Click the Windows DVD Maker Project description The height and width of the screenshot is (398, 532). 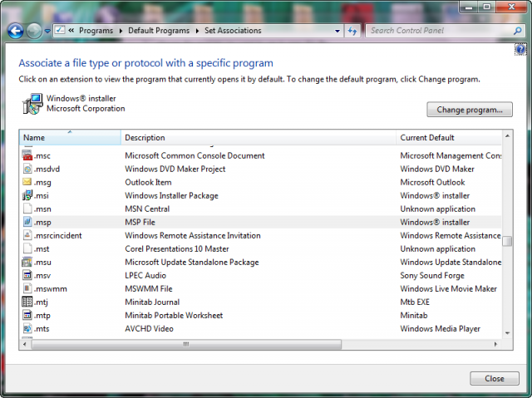coord(175,169)
